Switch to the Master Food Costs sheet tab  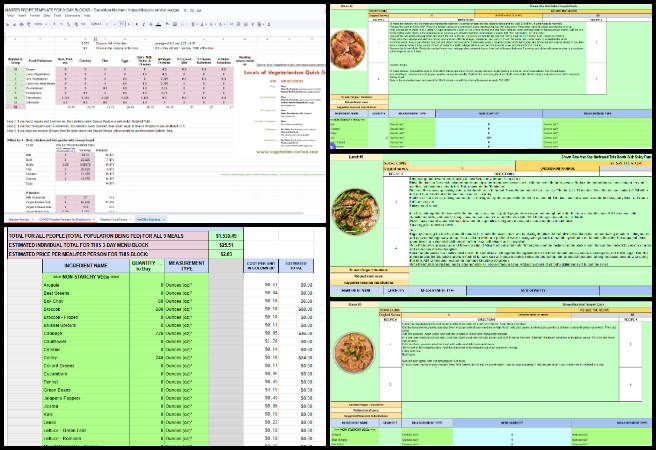[x=114, y=219]
